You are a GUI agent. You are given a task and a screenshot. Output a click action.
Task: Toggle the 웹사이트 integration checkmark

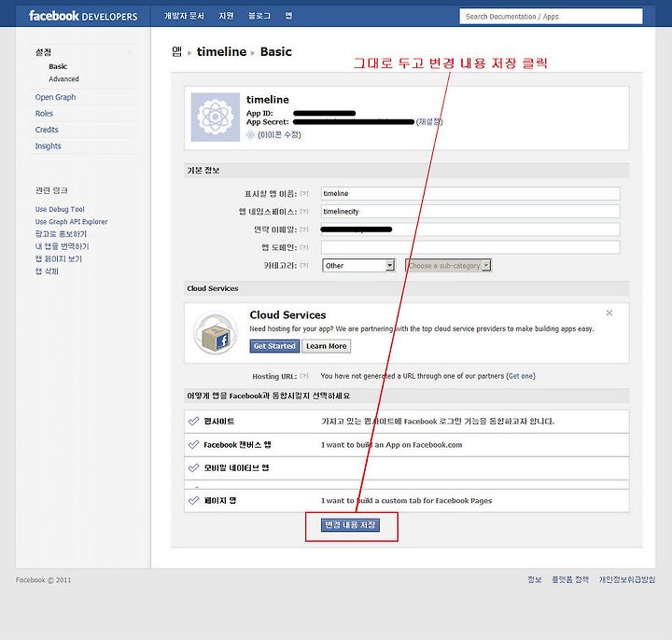[194, 421]
